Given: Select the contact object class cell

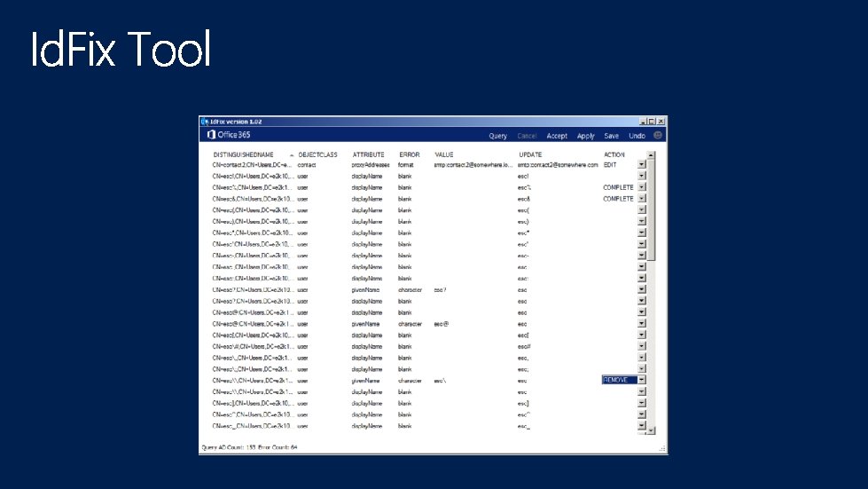Looking at the screenshot, I should coord(307,164).
